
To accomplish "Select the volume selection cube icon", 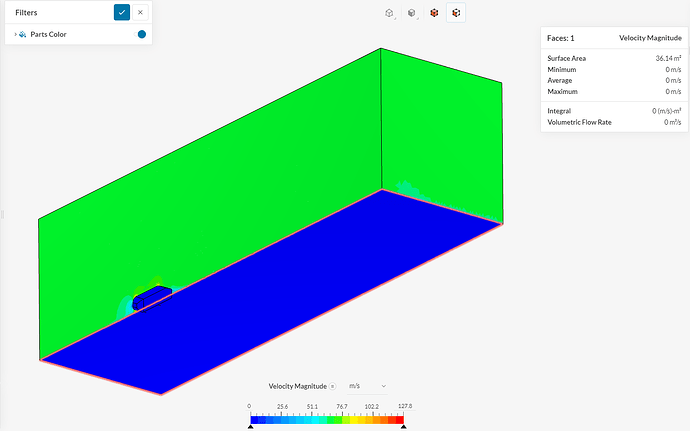I will [434, 13].
